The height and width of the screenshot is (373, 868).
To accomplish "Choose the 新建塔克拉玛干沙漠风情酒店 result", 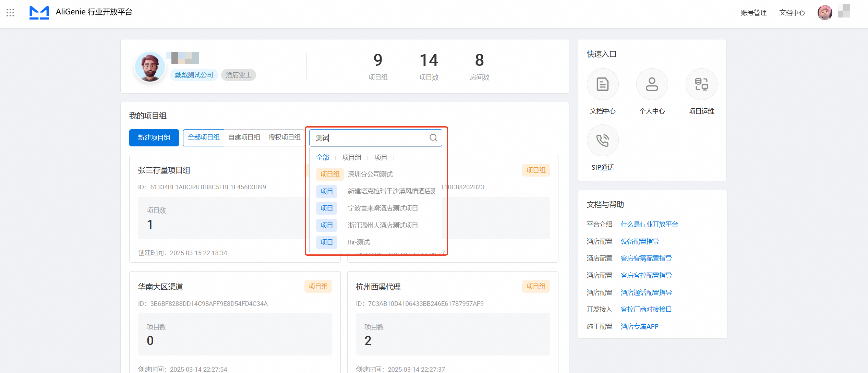I will [x=375, y=191].
